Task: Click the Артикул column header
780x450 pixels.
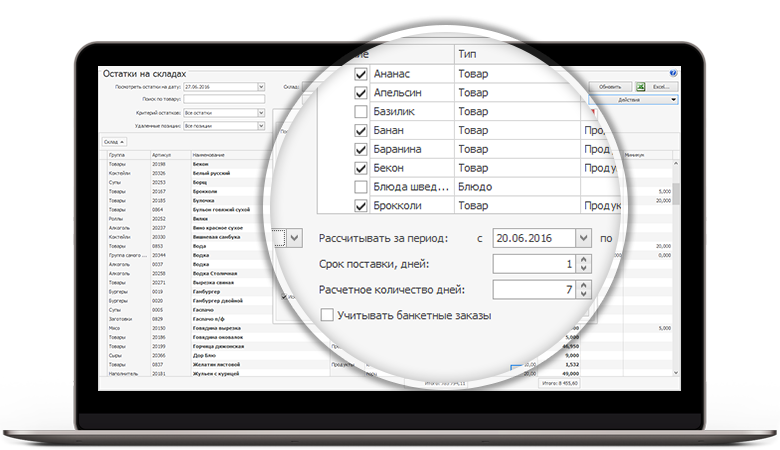Action: [162, 155]
